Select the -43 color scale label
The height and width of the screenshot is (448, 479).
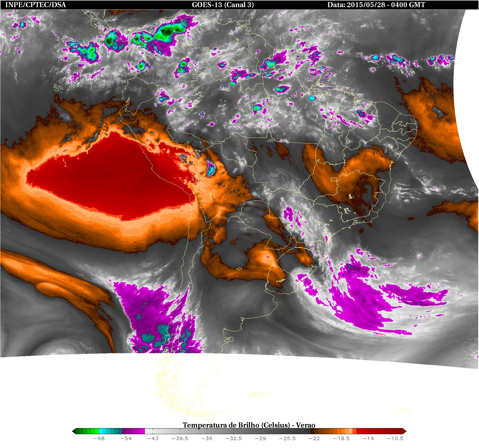point(153,439)
